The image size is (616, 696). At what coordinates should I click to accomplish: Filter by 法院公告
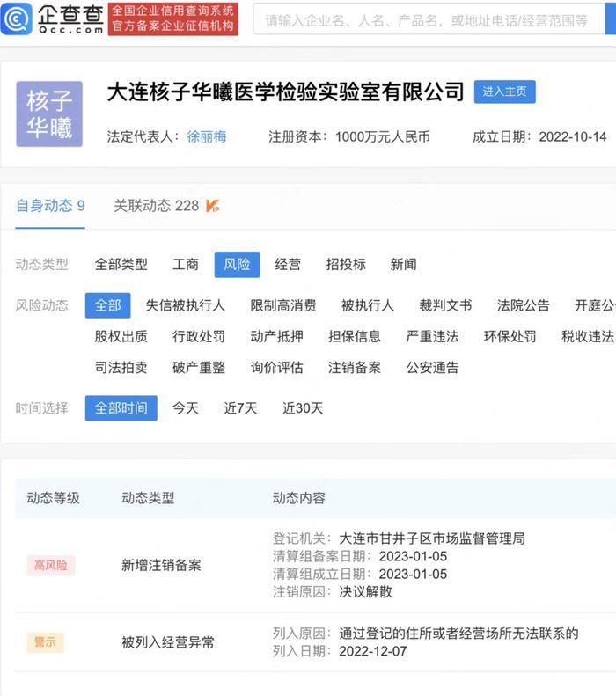(524, 305)
